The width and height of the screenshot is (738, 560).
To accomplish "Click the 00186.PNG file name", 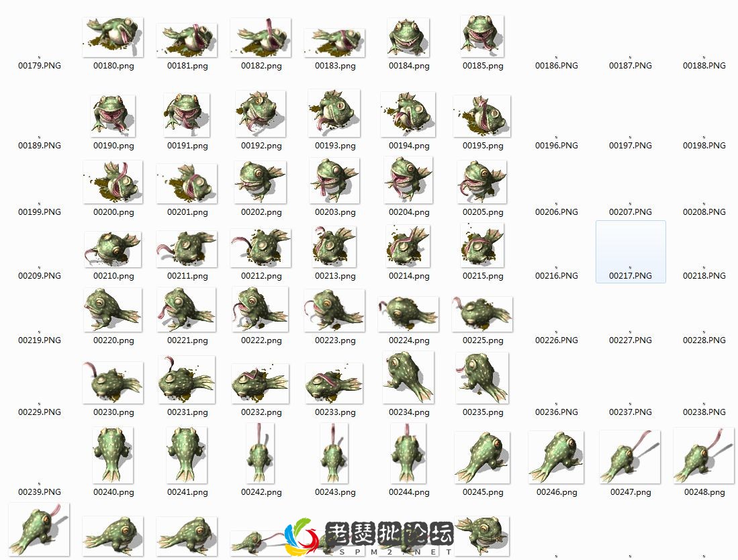I will click(556, 65).
